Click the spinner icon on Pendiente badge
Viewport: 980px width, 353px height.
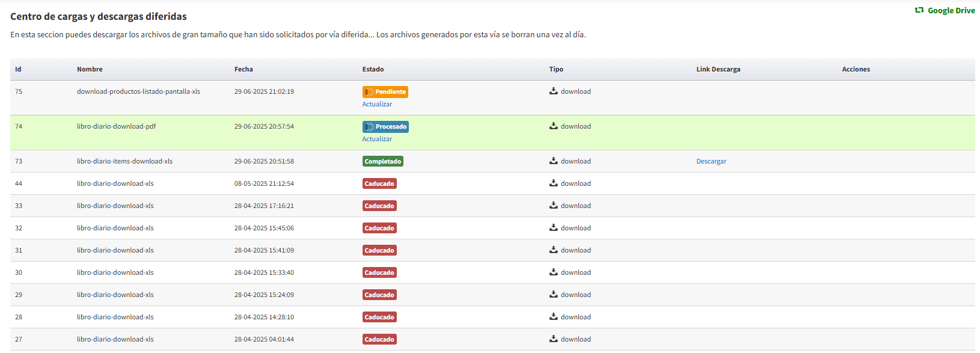369,92
